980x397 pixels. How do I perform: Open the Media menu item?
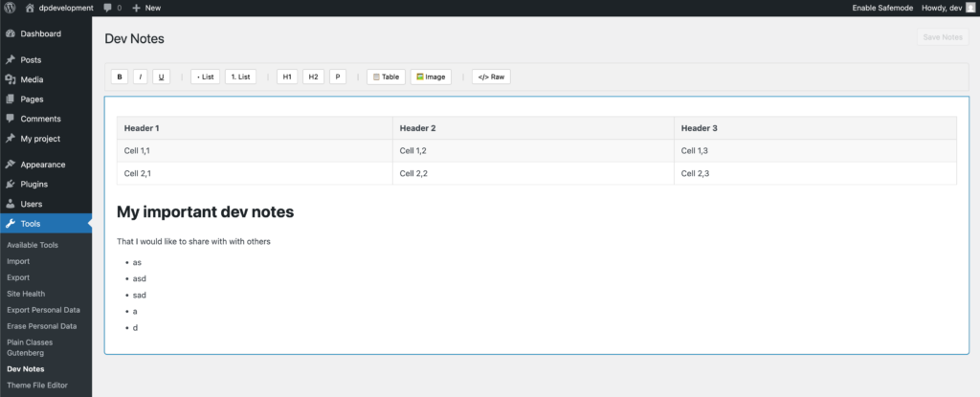click(x=46, y=79)
